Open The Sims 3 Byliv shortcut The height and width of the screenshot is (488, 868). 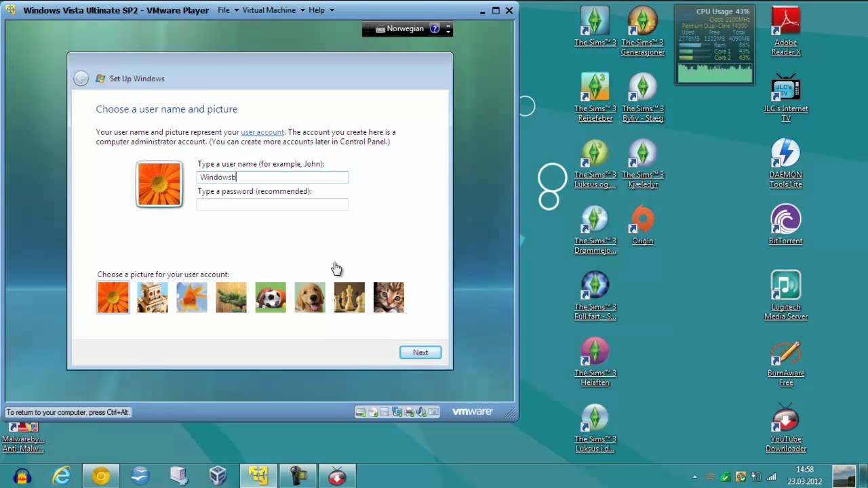pos(642,98)
